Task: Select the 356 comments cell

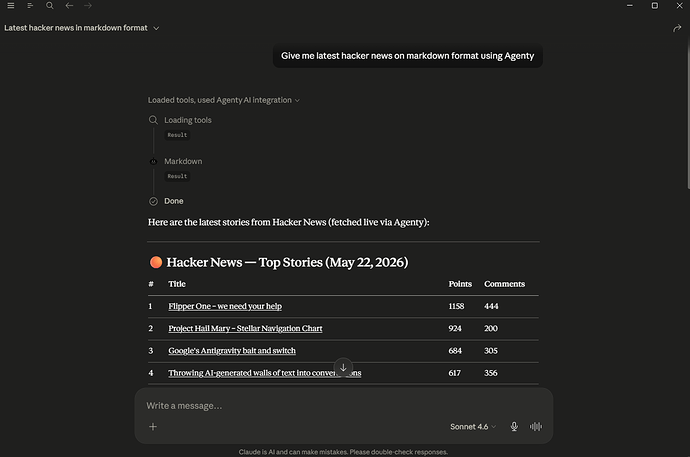Action: click(491, 373)
